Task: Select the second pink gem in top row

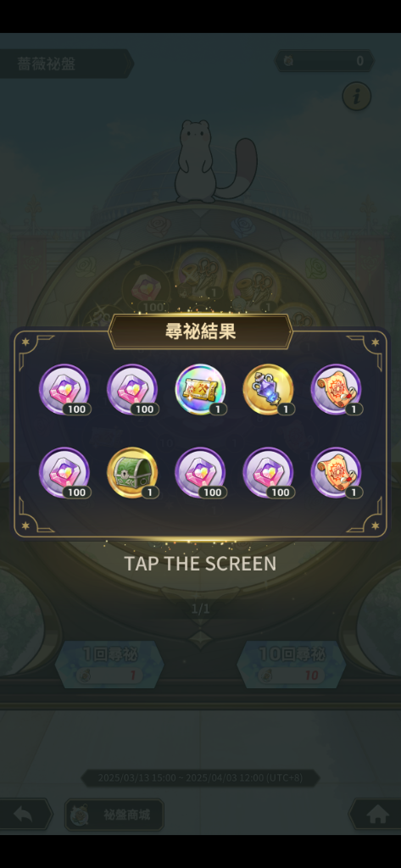Action: click(132, 389)
